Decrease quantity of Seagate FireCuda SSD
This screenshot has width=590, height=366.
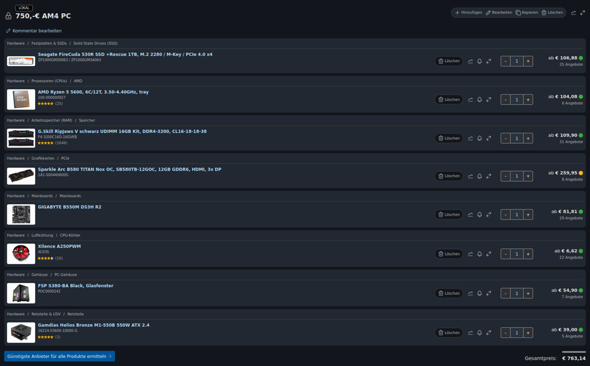point(505,61)
